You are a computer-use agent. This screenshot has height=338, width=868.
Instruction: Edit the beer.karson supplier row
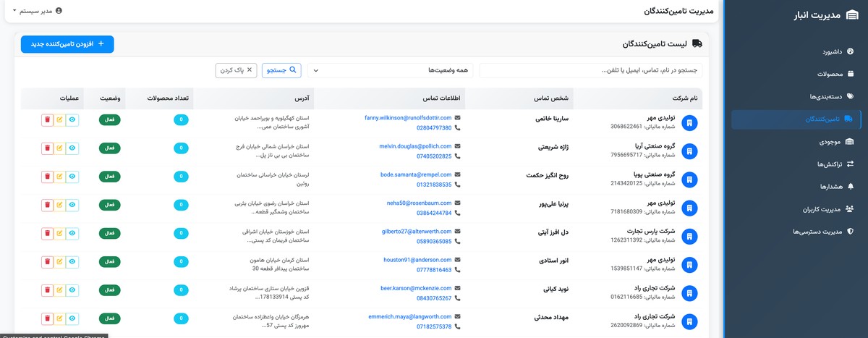click(59, 290)
